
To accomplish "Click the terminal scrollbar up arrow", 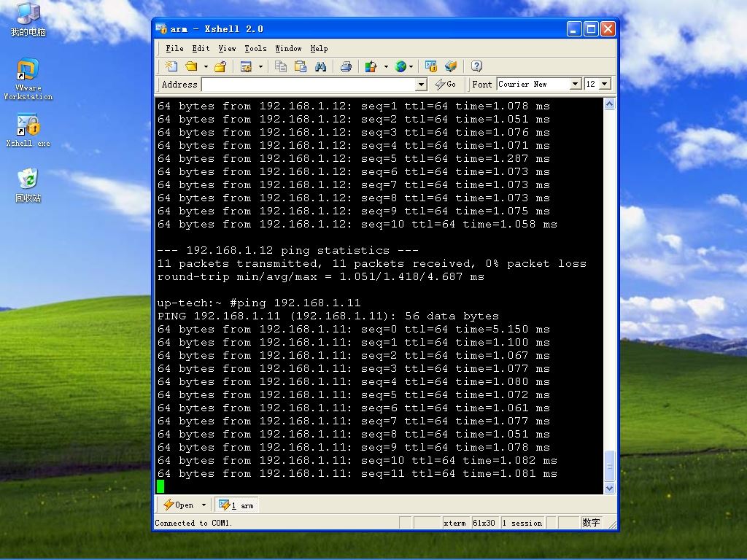I will pyautogui.click(x=609, y=104).
